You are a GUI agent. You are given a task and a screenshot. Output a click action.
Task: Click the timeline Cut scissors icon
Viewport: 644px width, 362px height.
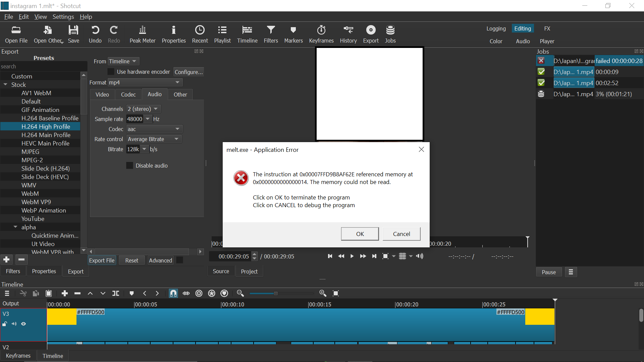23,294
